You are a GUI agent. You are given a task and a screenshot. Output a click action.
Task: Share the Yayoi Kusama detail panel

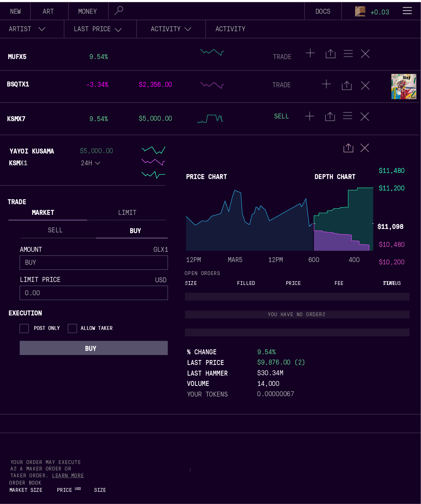pos(348,148)
